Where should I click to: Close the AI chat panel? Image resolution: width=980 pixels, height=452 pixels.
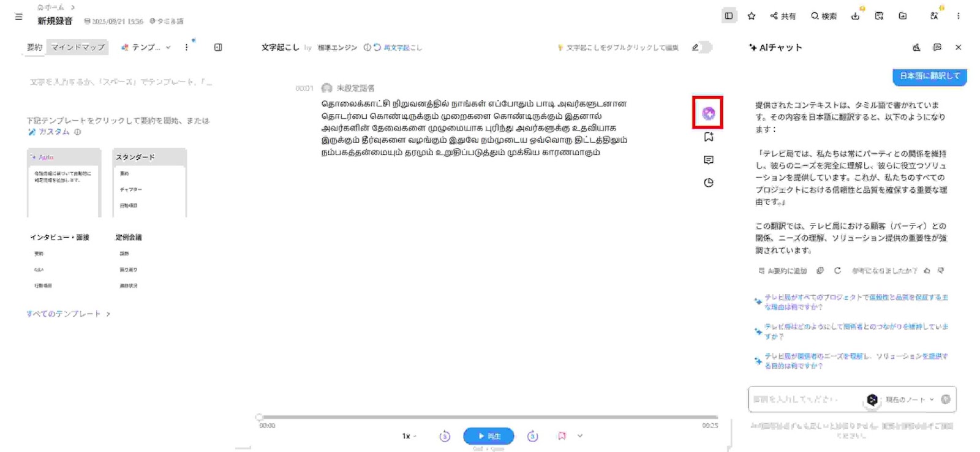958,47
